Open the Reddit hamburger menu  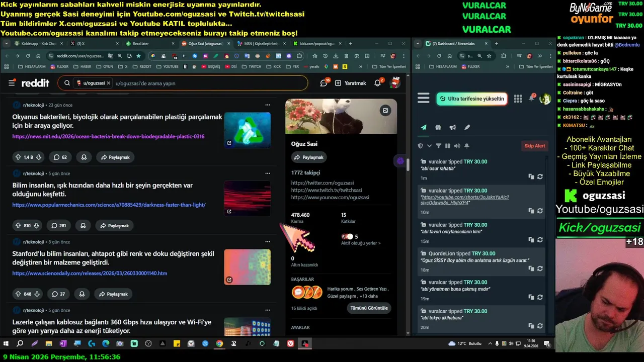pyautogui.click(x=12, y=83)
